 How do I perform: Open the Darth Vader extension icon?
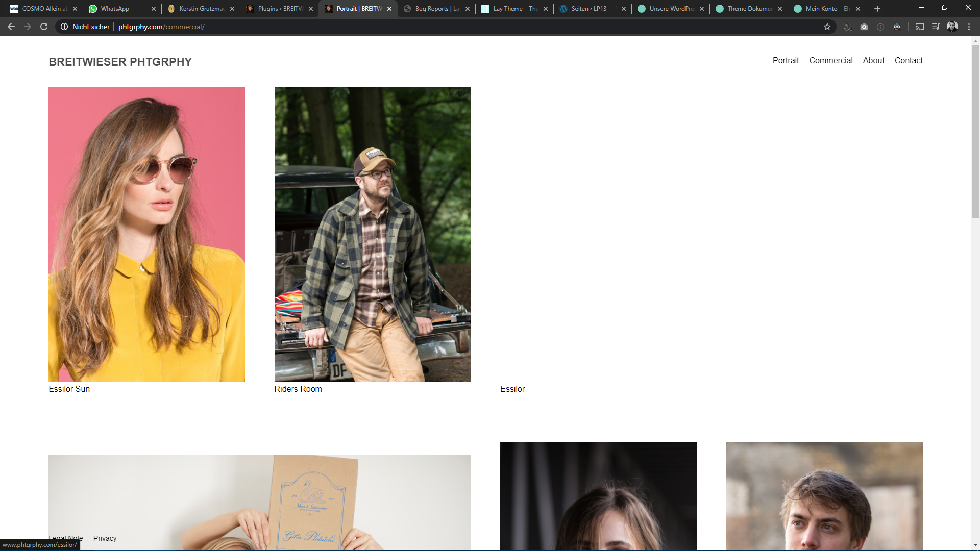pyautogui.click(x=897, y=27)
